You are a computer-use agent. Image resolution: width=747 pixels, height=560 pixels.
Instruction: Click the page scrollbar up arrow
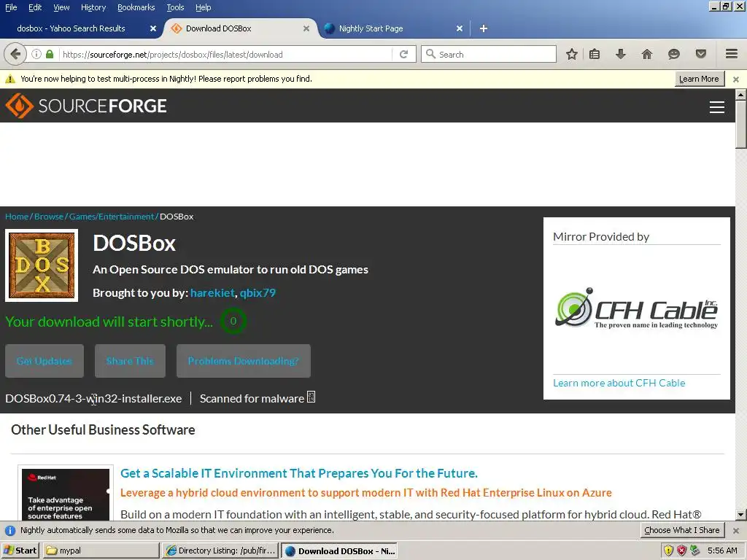click(x=741, y=94)
